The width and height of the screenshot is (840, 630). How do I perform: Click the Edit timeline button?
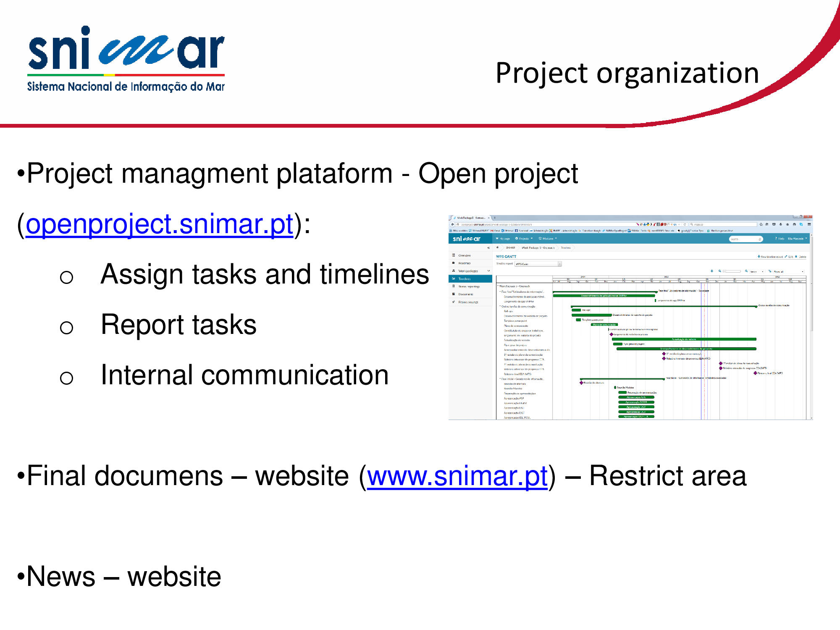(789, 257)
